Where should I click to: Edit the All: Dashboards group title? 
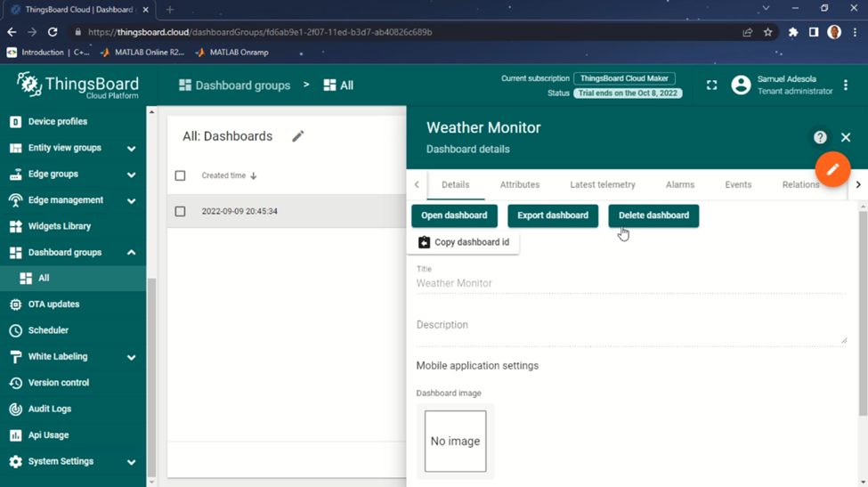point(298,136)
